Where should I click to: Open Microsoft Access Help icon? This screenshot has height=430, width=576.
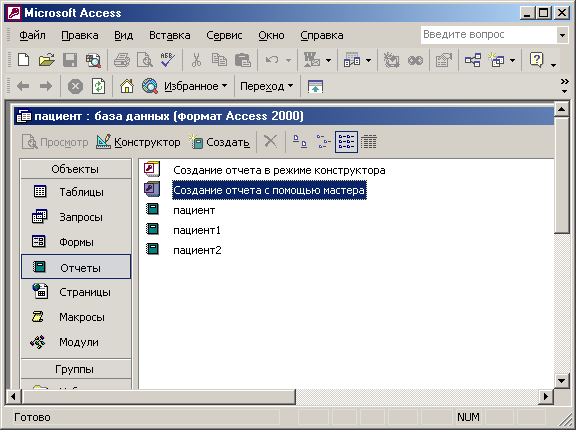coord(536,60)
